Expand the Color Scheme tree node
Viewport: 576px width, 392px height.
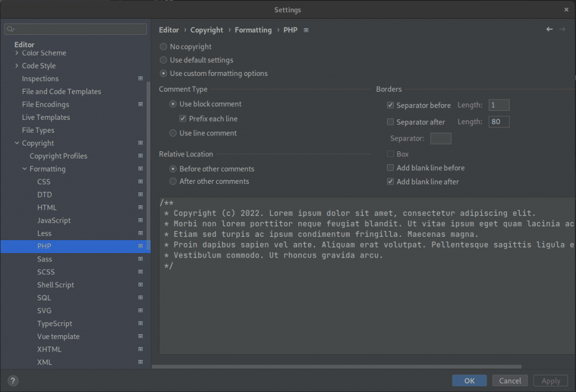[16, 53]
